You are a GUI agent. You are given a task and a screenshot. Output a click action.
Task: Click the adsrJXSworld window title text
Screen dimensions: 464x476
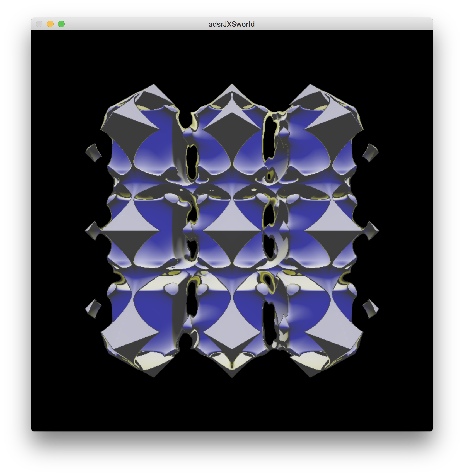point(231,24)
